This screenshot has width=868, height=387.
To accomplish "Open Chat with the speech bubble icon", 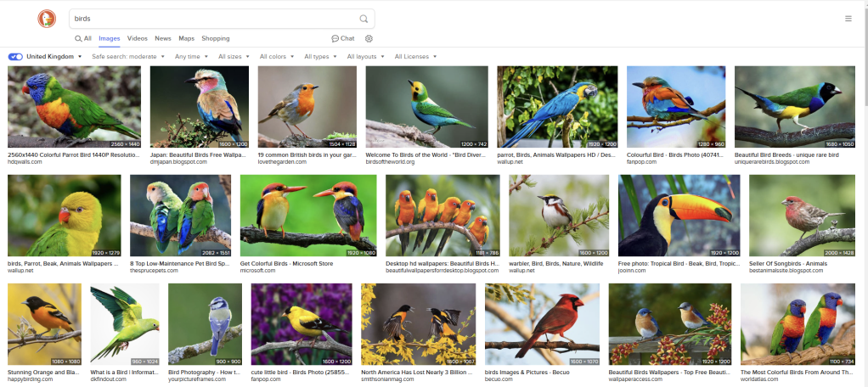I will (343, 38).
